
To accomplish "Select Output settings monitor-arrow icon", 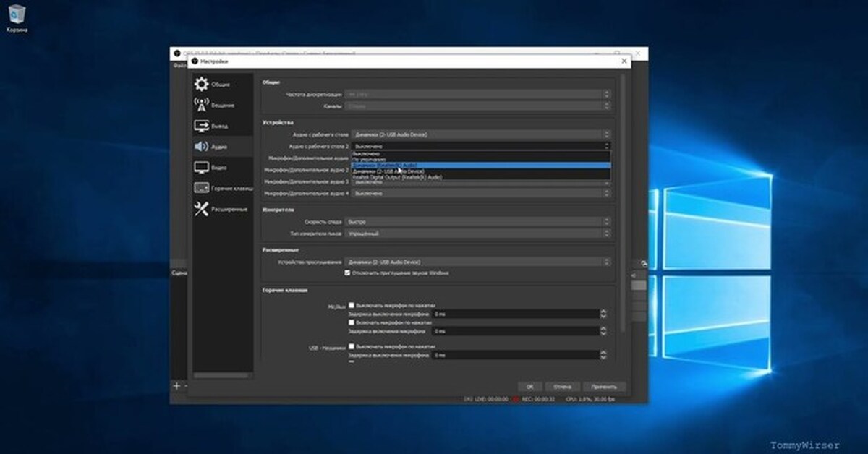I will [202, 126].
